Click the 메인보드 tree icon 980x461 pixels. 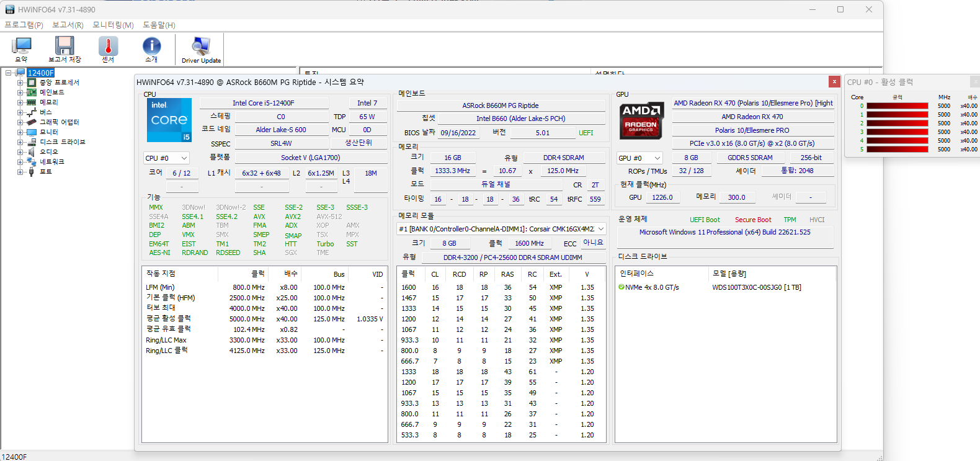[32, 92]
